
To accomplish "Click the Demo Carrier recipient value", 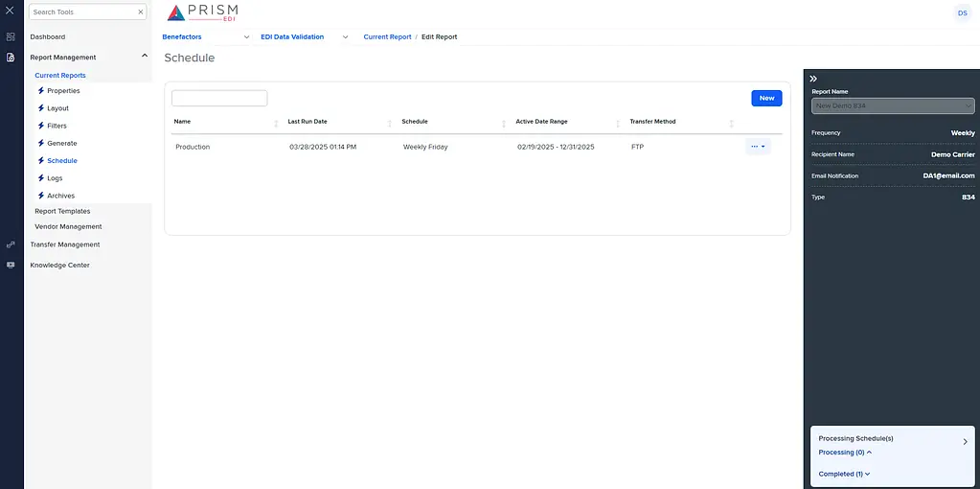I will [953, 154].
